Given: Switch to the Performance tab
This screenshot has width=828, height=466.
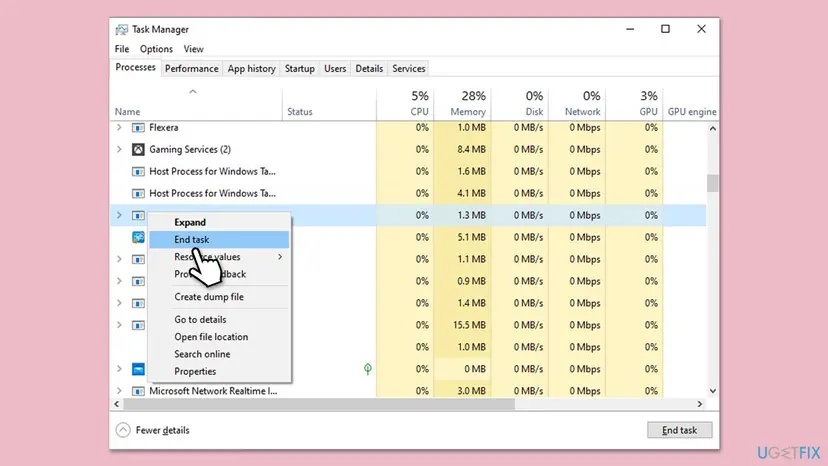Looking at the screenshot, I should [191, 69].
